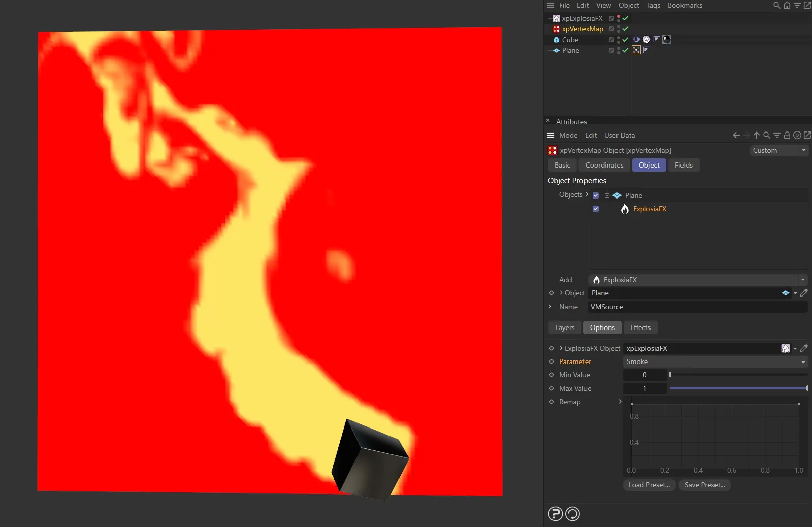812x527 pixels.
Task: Open the Mode menu in Attributes
Action: (568, 135)
